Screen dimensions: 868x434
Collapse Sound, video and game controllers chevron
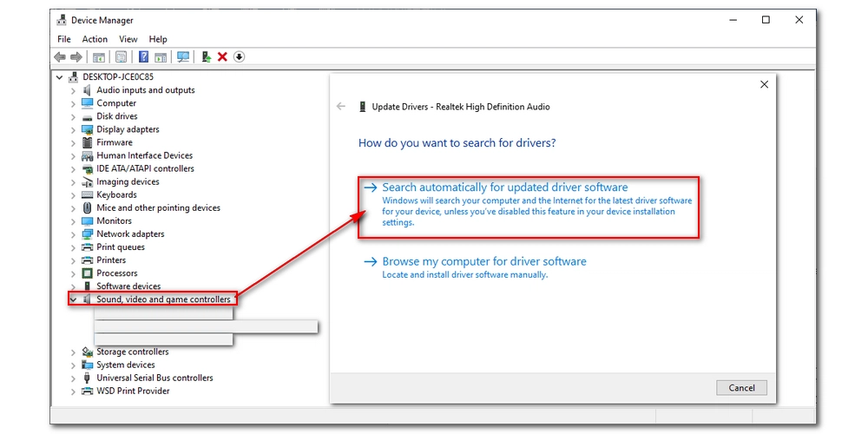73,299
